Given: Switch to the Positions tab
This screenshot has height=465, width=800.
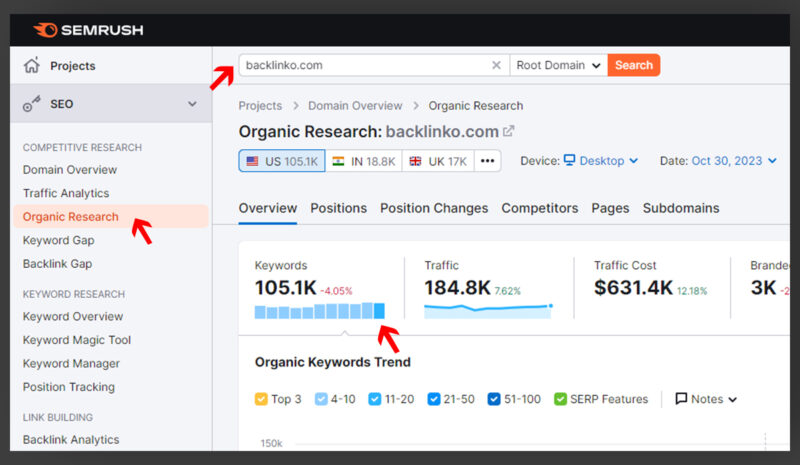Looking at the screenshot, I should 339,208.
